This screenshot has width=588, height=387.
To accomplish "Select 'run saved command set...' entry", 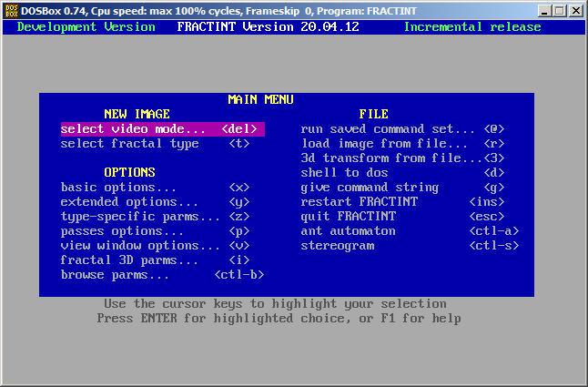I will (402, 129).
